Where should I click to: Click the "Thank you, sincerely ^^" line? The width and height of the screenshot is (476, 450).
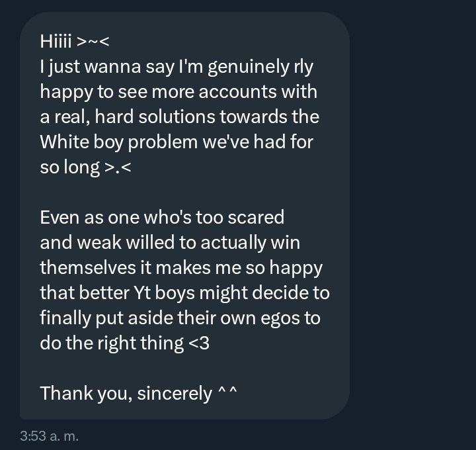pyautogui.click(x=138, y=393)
